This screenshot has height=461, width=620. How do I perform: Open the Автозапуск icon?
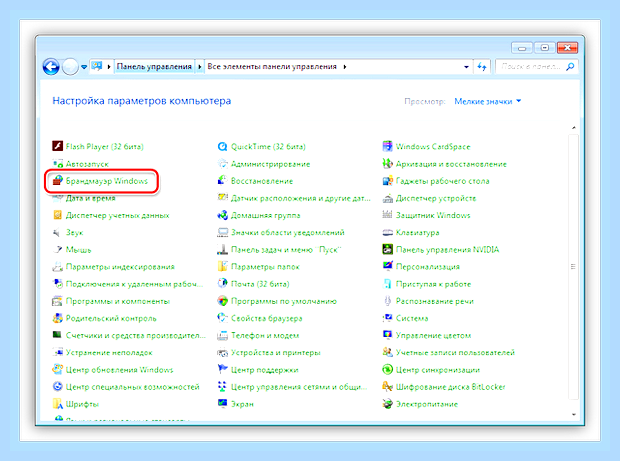(58, 164)
